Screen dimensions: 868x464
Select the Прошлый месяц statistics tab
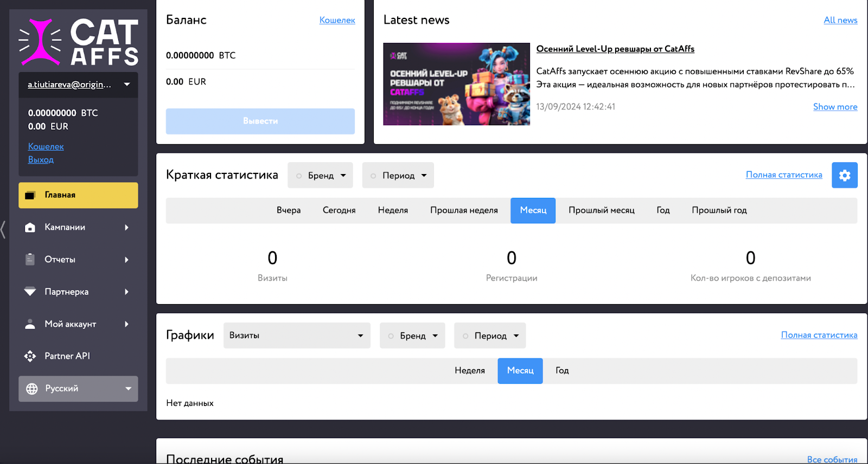(x=601, y=210)
